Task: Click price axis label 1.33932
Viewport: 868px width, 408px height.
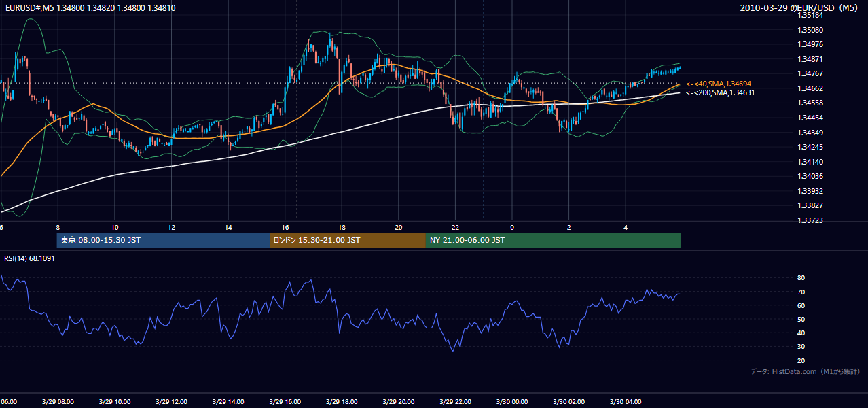Action: (x=810, y=191)
